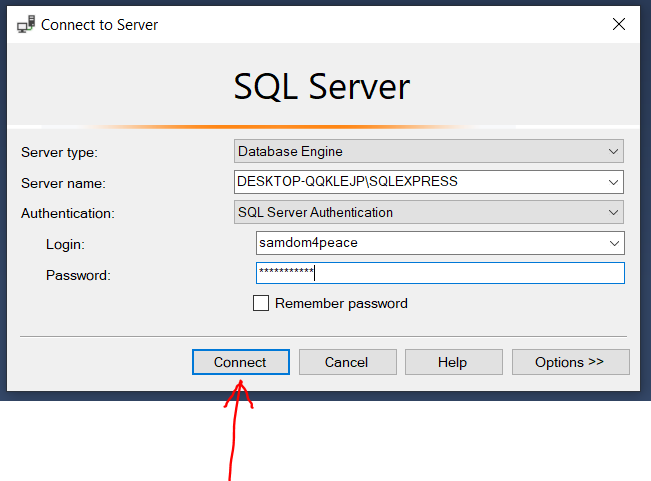The image size is (651, 481).
Task: Focus the Password input field
Action: tap(440, 273)
